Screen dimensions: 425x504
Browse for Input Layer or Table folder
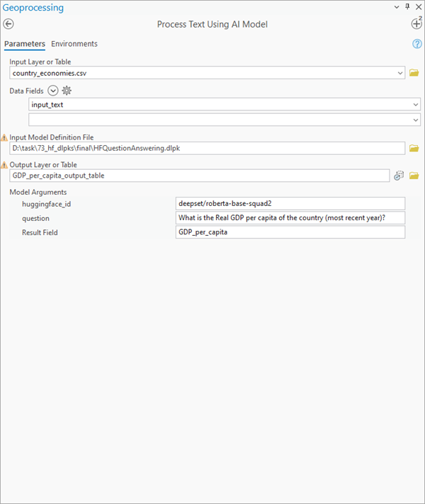414,73
